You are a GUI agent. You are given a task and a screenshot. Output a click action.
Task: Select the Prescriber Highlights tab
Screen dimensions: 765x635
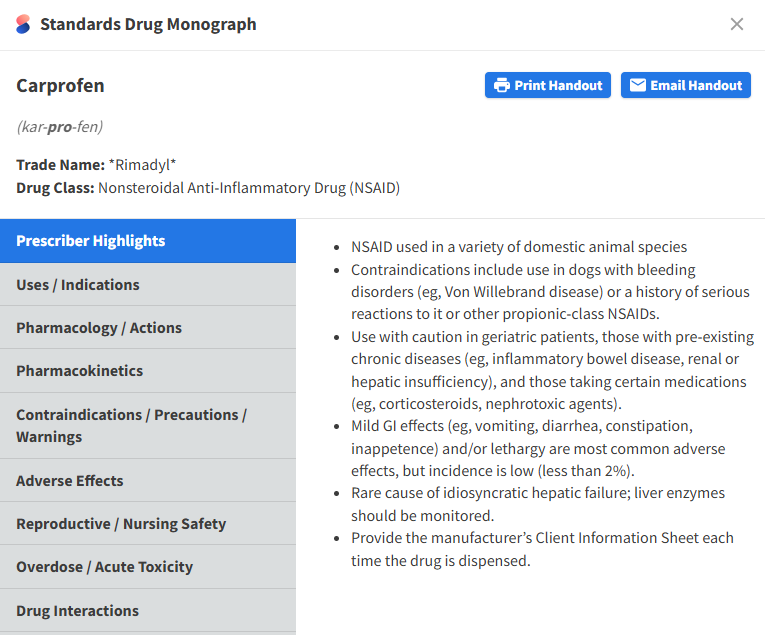tap(148, 241)
